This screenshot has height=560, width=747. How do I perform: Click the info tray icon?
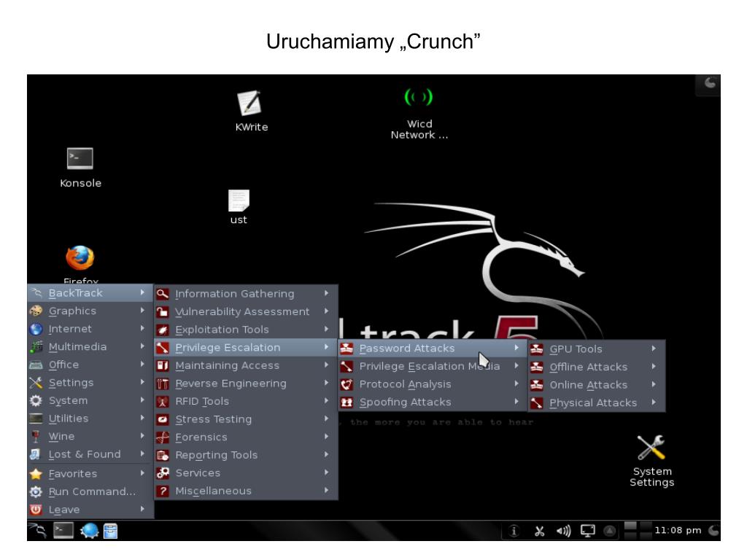tap(514, 531)
